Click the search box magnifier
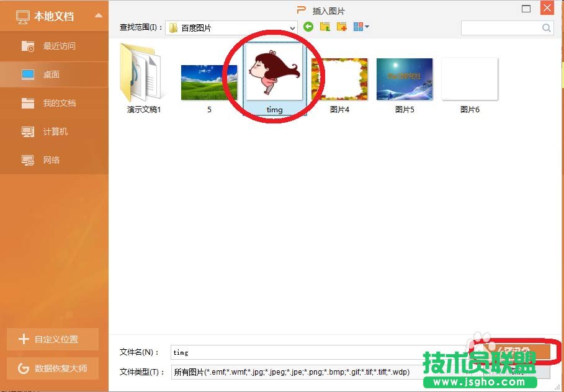564x392 pixels. pos(545,27)
